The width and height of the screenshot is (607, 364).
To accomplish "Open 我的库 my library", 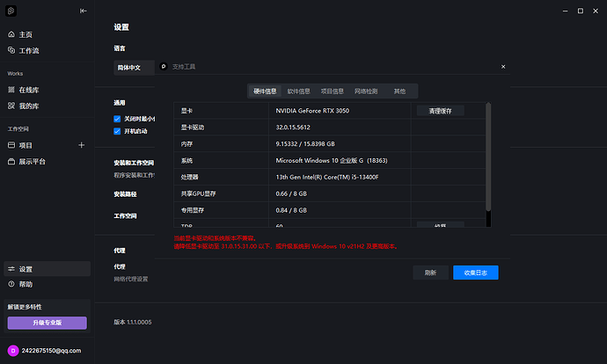I will (x=28, y=106).
